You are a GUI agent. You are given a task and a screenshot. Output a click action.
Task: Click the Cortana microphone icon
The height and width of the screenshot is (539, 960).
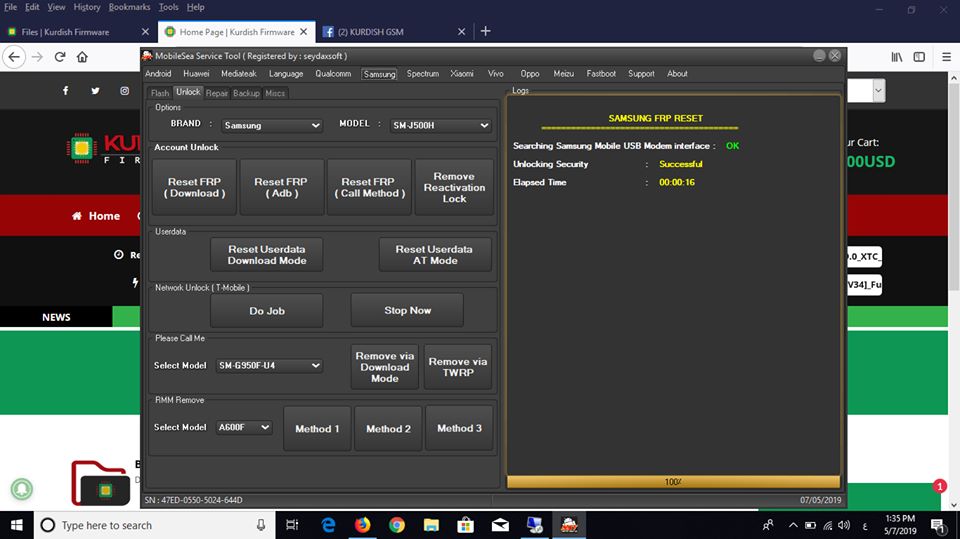coord(261,525)
